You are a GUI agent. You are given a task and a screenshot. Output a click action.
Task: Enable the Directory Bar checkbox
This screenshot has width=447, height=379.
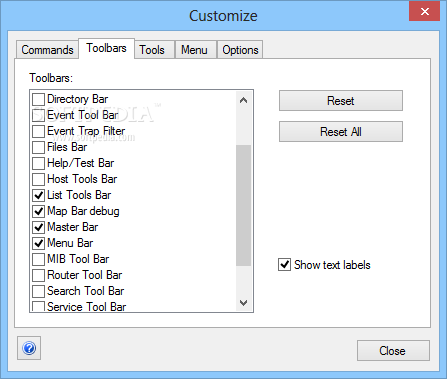[x=38, y=99]
